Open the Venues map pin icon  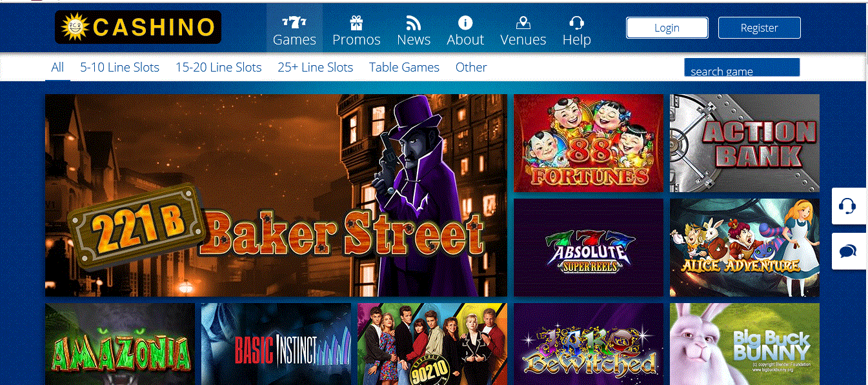pyautogui.click(x=523, y=23)
